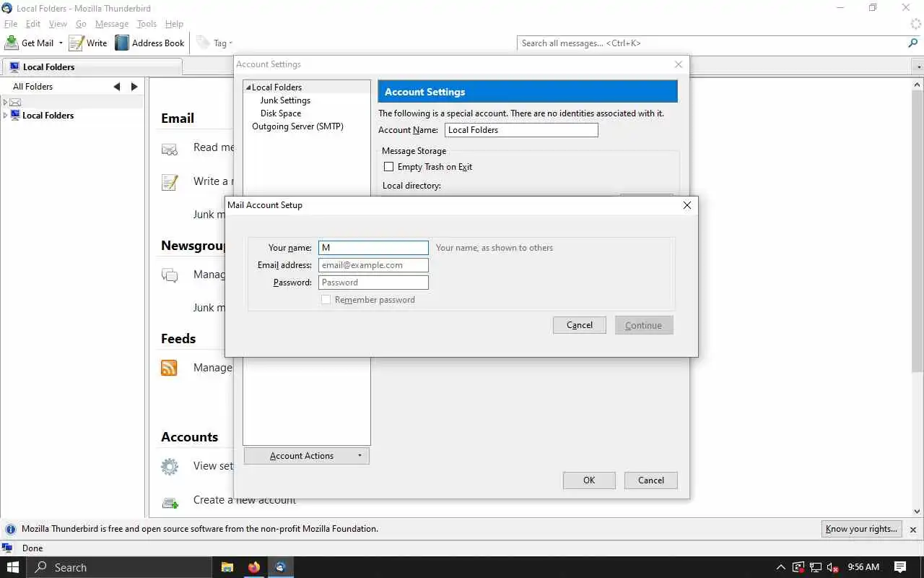Open the Message menu
Image resolution: width=924 pixels, height=578 pixels.
click(x=112, y=24)
